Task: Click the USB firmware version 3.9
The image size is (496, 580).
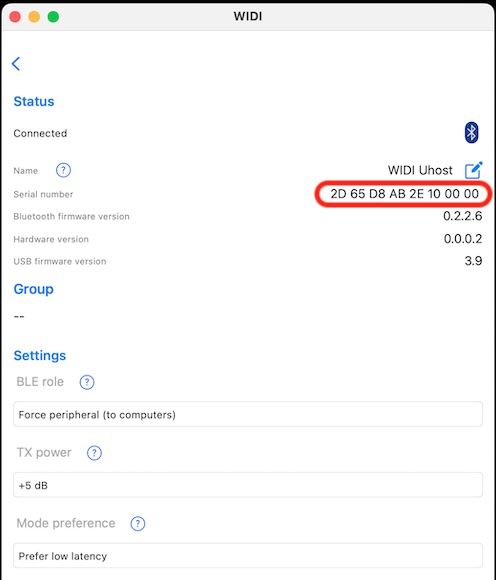Action: (x=473, y=261)
